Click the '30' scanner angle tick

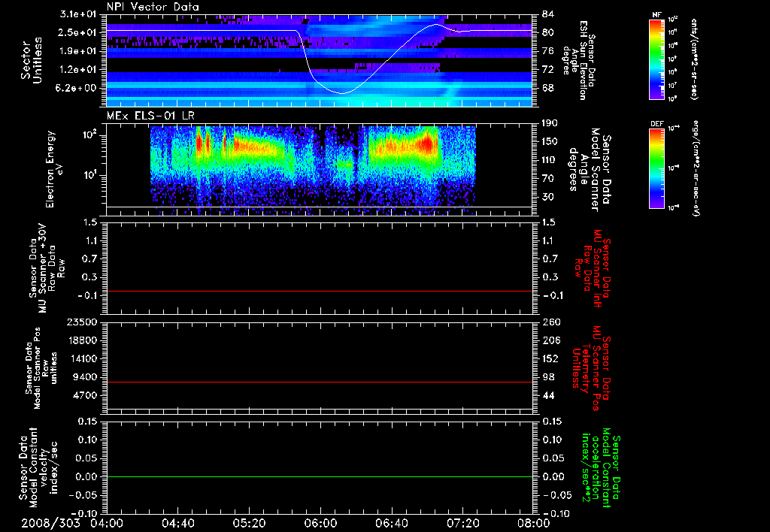(548, 198)
